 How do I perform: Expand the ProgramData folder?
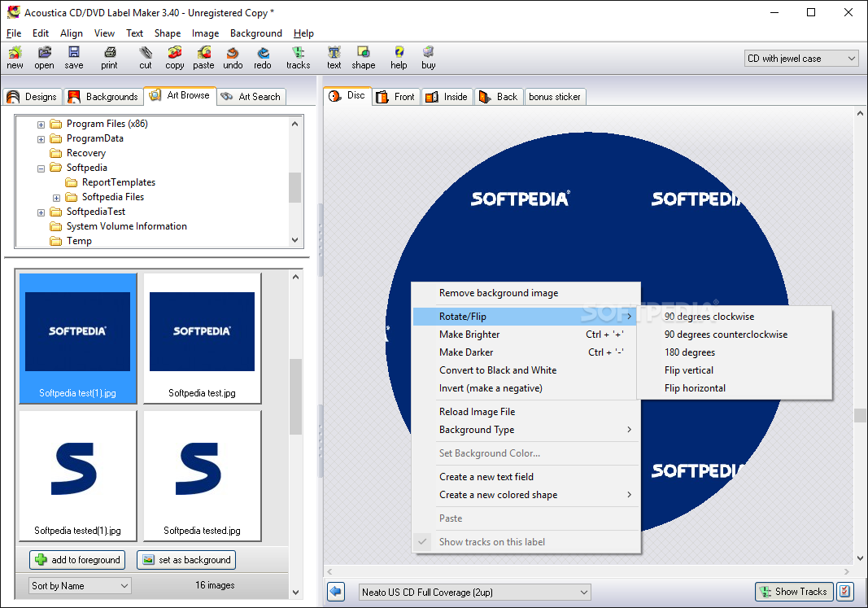pyautogui.click(x=41, y=139)
